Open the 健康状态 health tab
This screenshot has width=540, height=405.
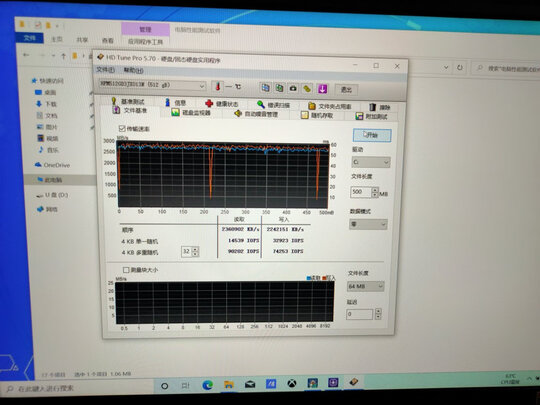221,103
